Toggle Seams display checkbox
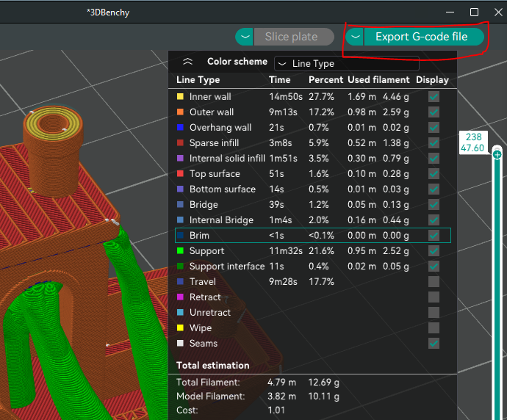Viewport: 507px width, 420px height. (x=434, y=343)
